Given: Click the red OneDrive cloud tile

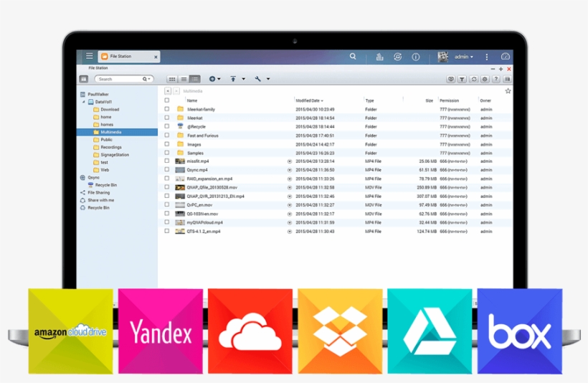Looking at the screenshot, I should pos(250,331).
